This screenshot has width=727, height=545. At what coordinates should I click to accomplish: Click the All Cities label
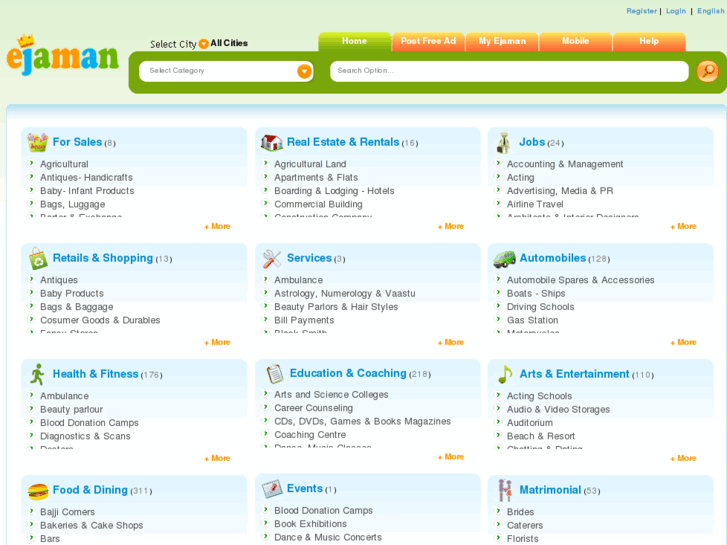click(229, 43)
